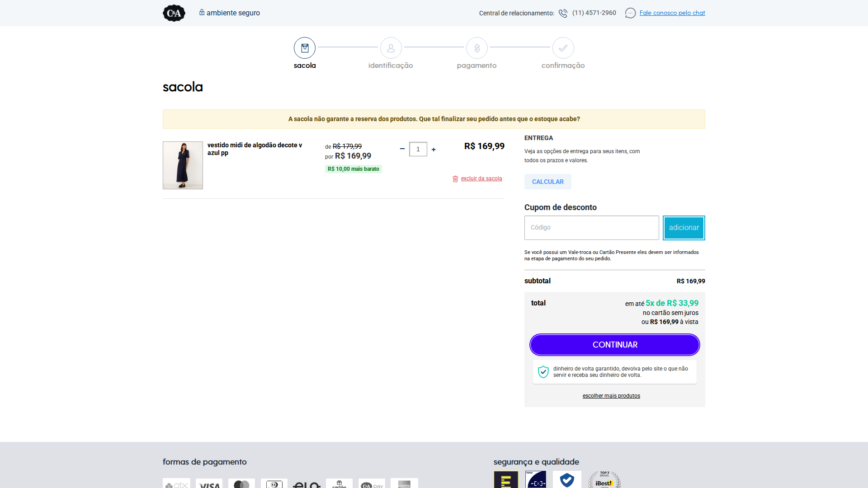Open escolher mais produtos link
Viewport: 868px width, 488px height.
611,396
